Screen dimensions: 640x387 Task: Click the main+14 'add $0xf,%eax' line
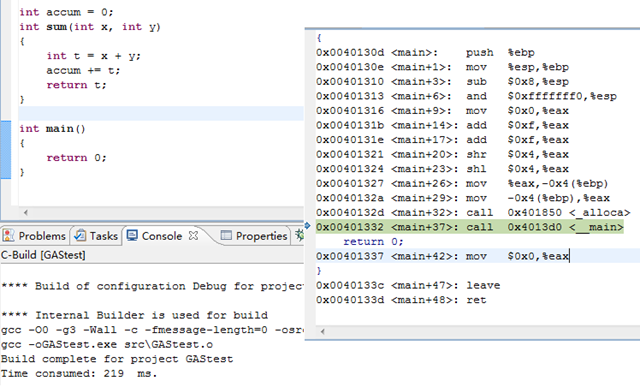pyautogui.click(x=442, y=125)
